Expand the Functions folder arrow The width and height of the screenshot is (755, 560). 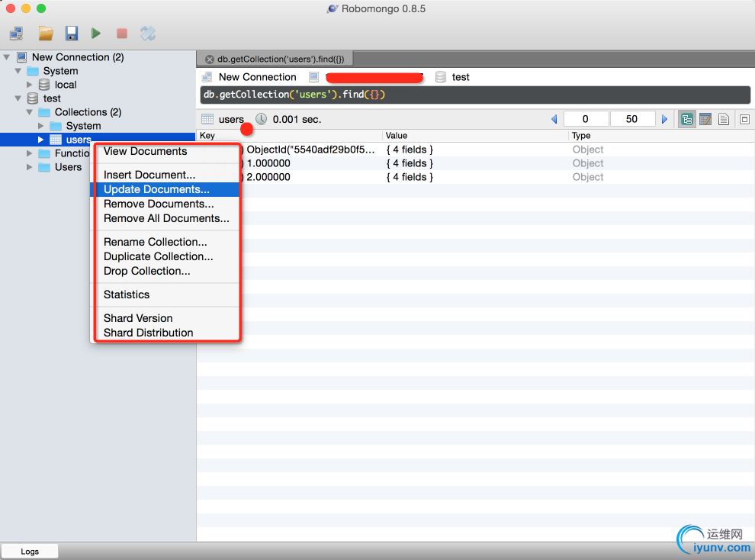click(x=30, y=153)
